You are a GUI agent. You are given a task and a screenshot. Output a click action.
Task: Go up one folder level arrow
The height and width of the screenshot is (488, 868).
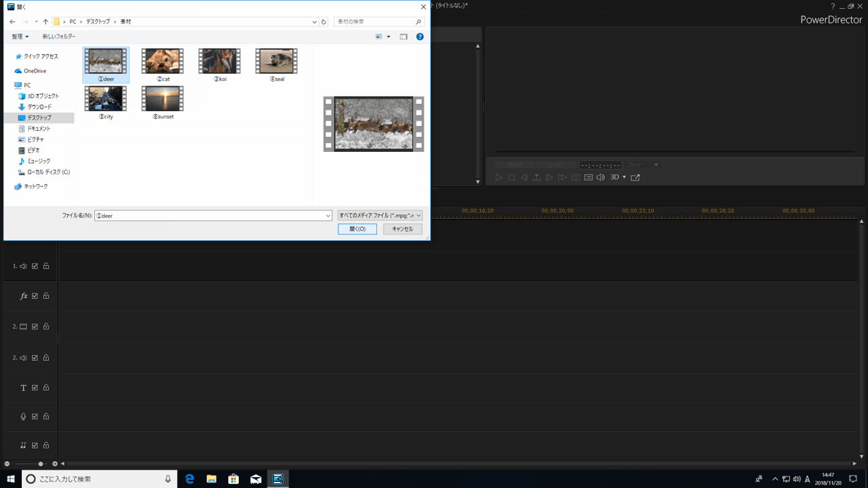(45, 22)
